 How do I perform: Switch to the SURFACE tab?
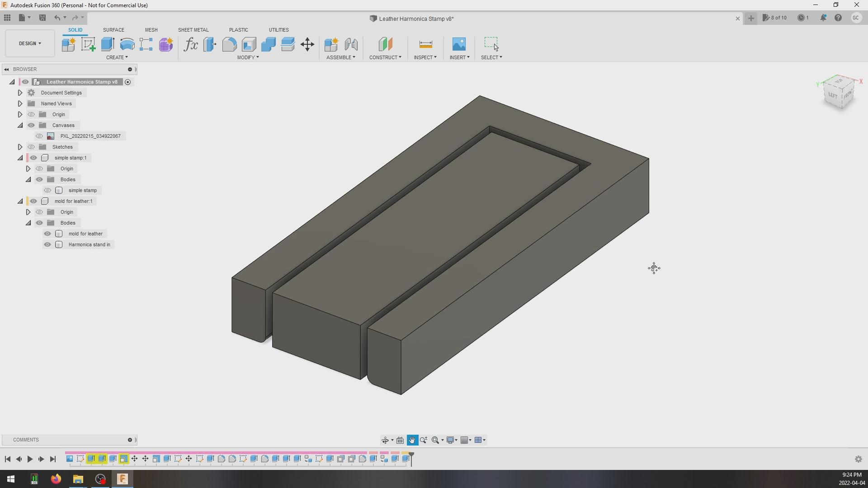(x=113, y=30)
